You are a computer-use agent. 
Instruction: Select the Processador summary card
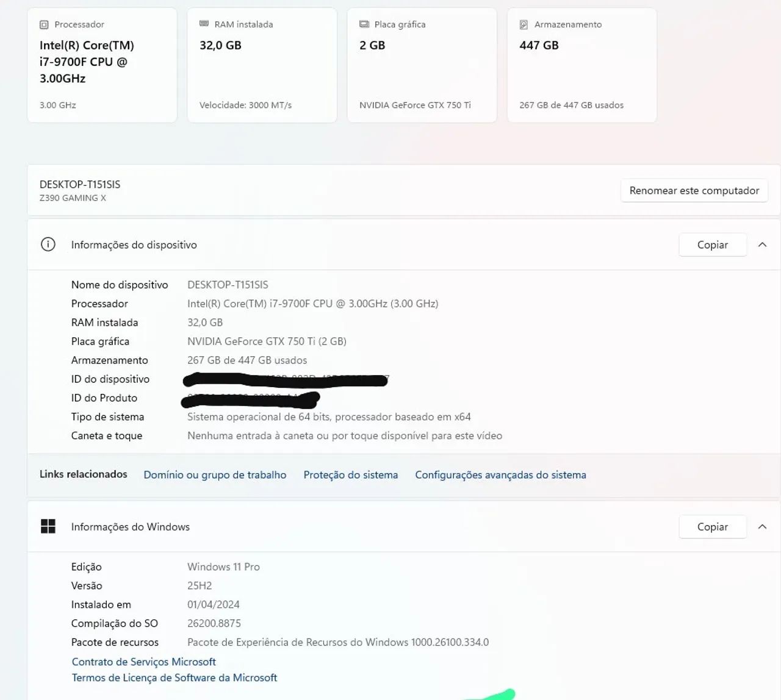pos(102,65)
